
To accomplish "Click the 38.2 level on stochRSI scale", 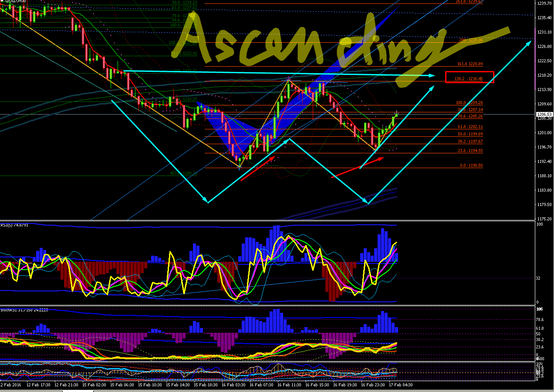I will [x=540, y=339].
